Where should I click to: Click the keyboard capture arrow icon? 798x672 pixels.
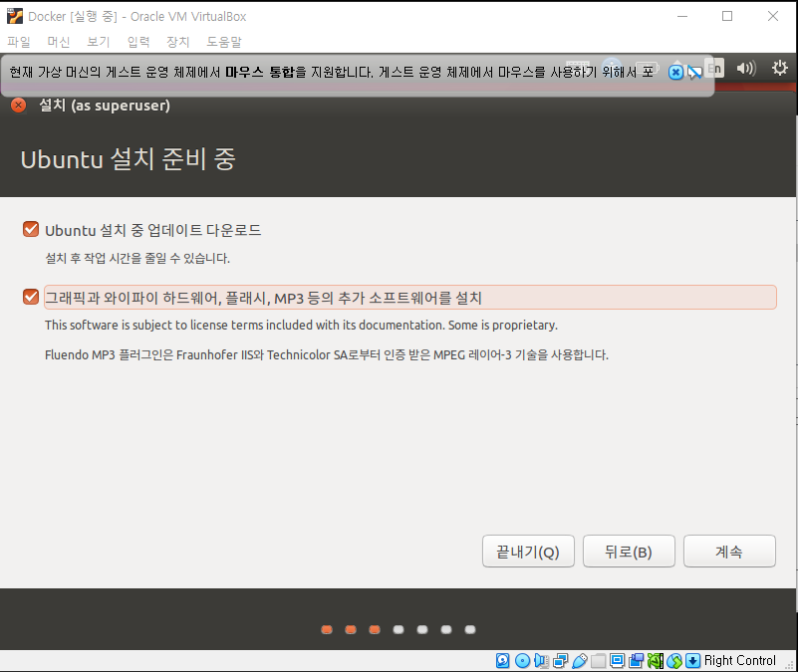693,660
